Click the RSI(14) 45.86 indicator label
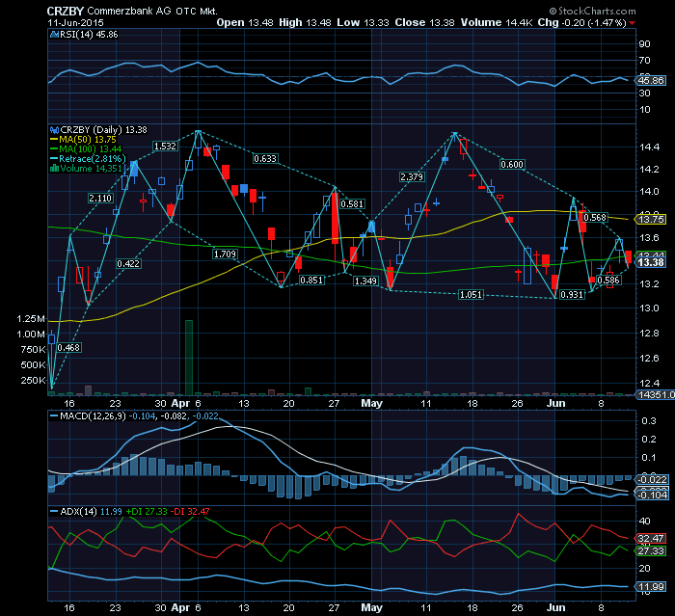675x616 pixels. [89, 35]
